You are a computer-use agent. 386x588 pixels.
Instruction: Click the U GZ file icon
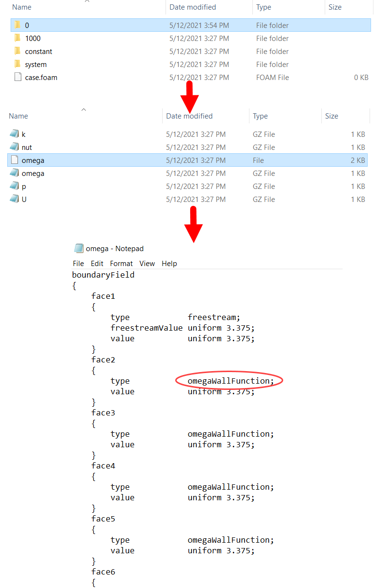[x=14, y=199]
